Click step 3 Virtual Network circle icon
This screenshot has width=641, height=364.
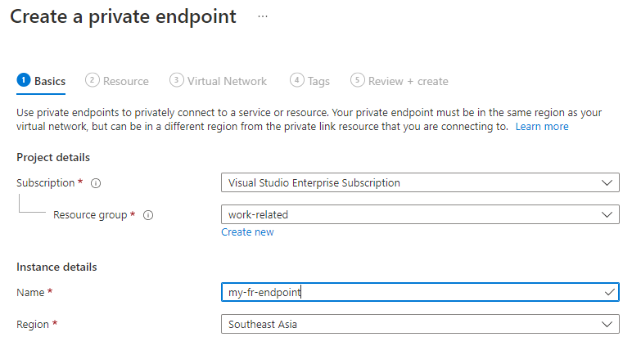coord(177,80)
